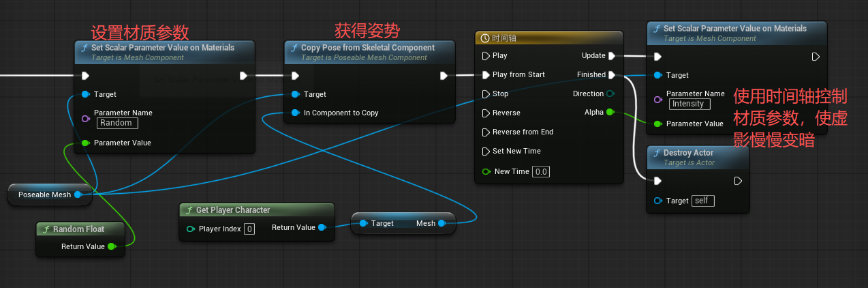The height and width of the screenshot is (288, 868).
Task: Click the Update output exec pin
Action: (612, 55)
